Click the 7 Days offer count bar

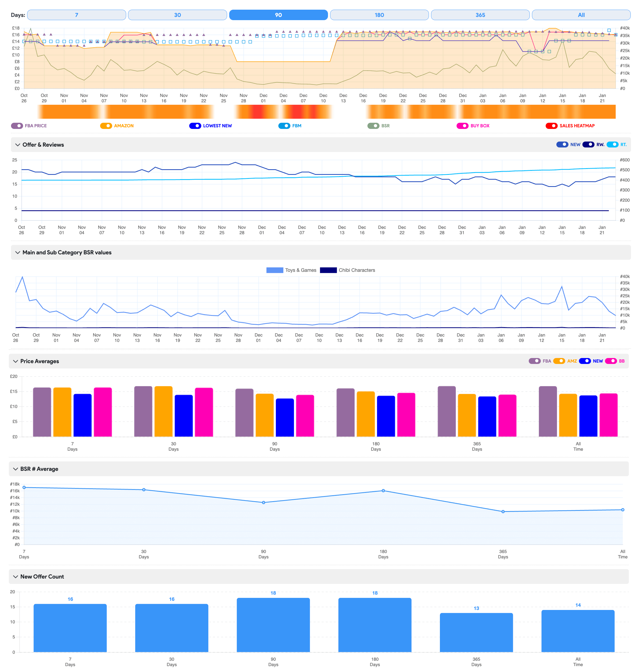point(70,628)
